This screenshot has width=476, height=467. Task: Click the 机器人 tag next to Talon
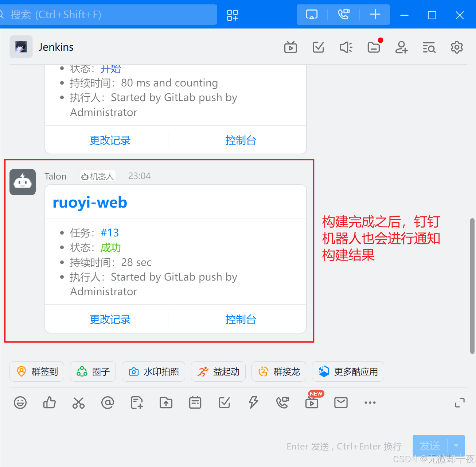[x=98, y=176]
